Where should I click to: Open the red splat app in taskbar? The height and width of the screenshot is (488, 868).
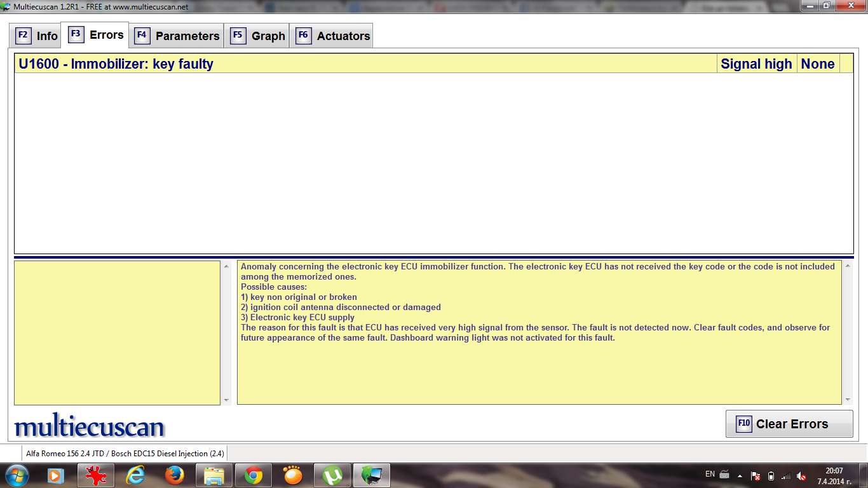pyautogui.click(x=95, y=475)
